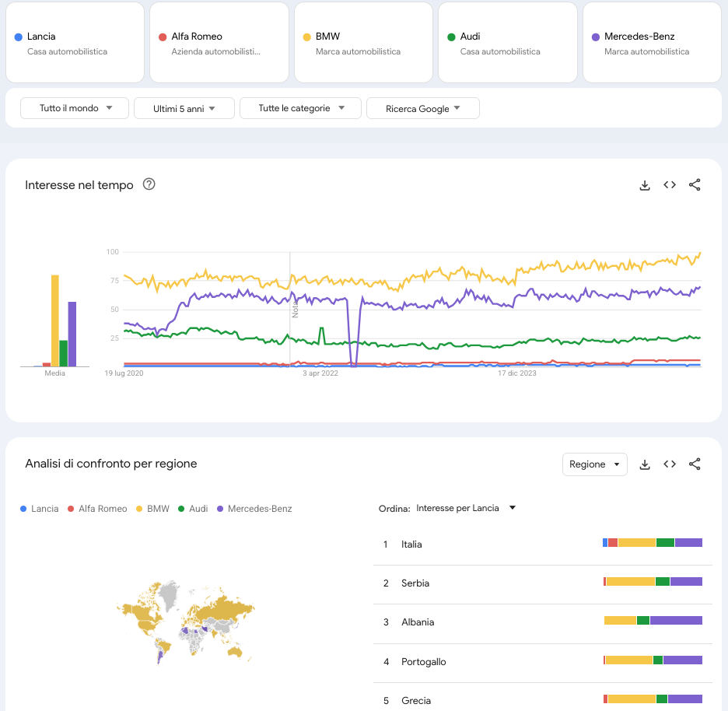The image size is (728, 711).
Task: Click the Serbia region row
Action: tap(543, 583)
